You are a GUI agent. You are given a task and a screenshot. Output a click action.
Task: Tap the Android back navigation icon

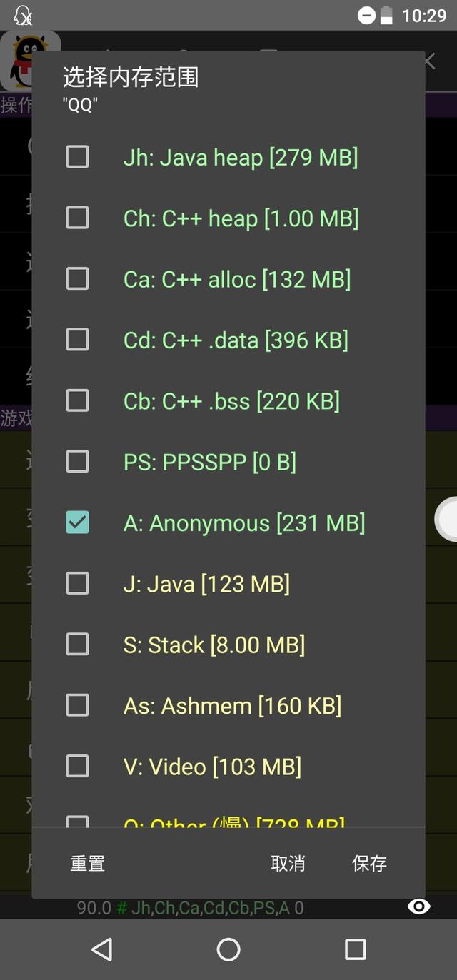click(x=102, y=949)
